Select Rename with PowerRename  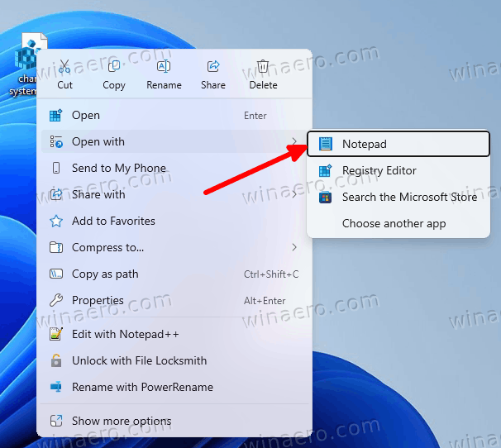click(x=174, y=388)
